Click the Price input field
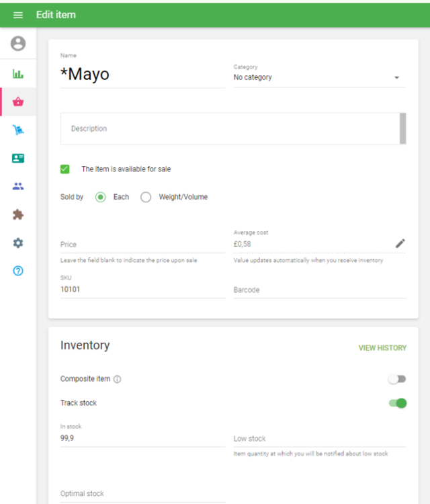 142,245
